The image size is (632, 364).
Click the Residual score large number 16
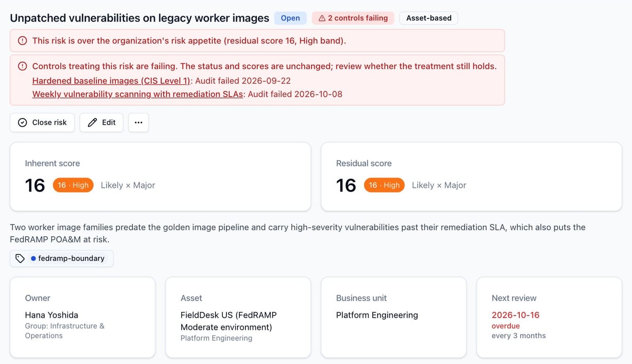click(x=347, y=185)
